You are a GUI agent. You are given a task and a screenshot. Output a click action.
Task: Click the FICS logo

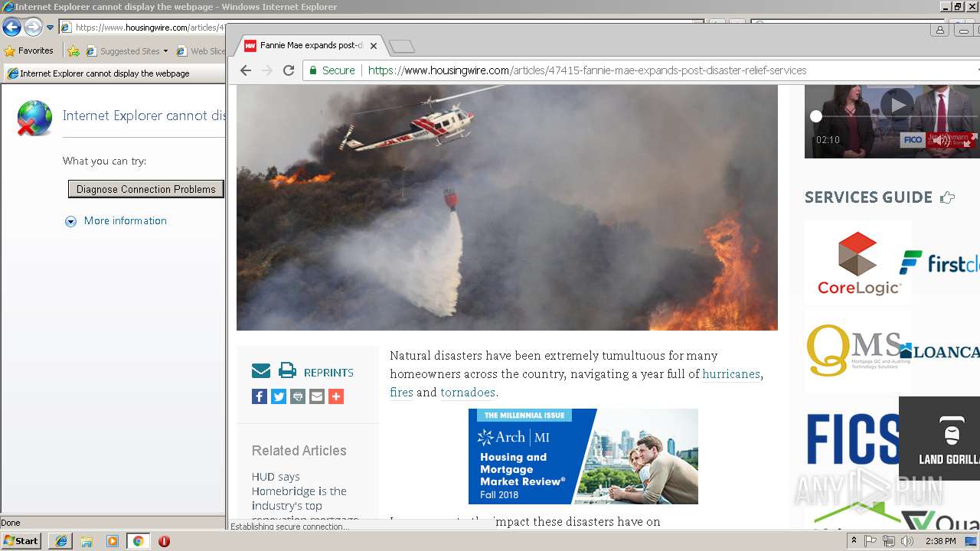(853, 439)
